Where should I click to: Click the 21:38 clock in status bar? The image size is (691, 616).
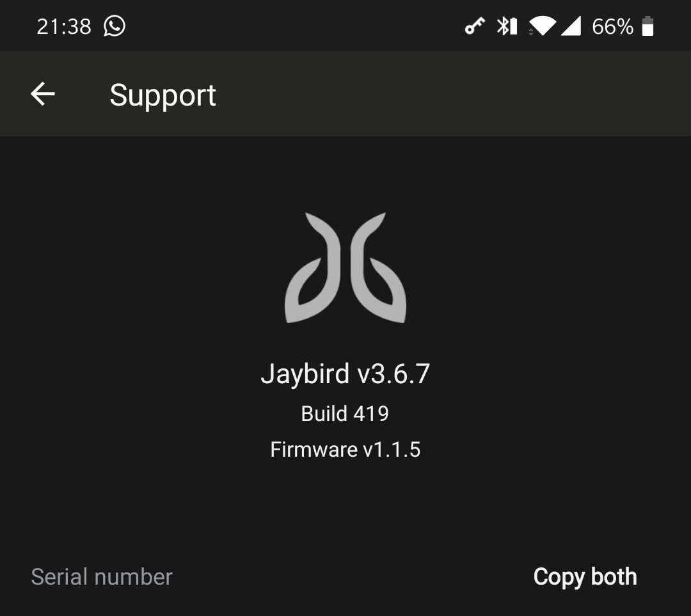[x=64, y=26]
